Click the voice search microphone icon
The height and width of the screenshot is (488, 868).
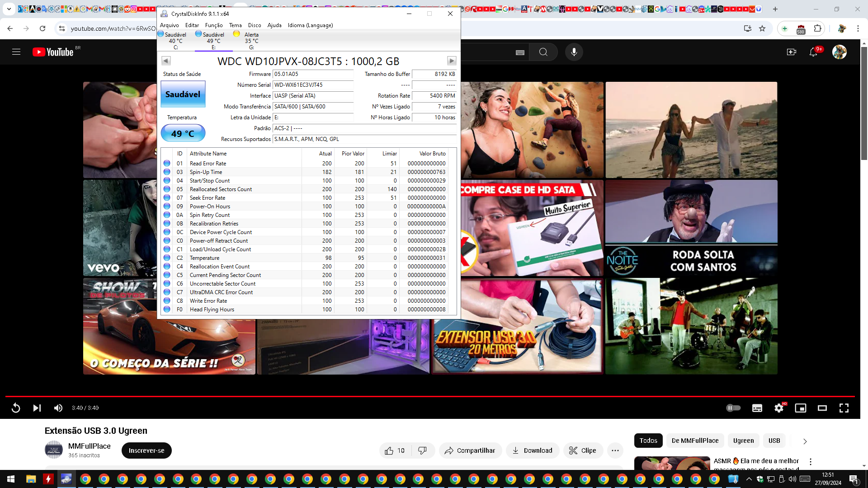click(574, 52)
